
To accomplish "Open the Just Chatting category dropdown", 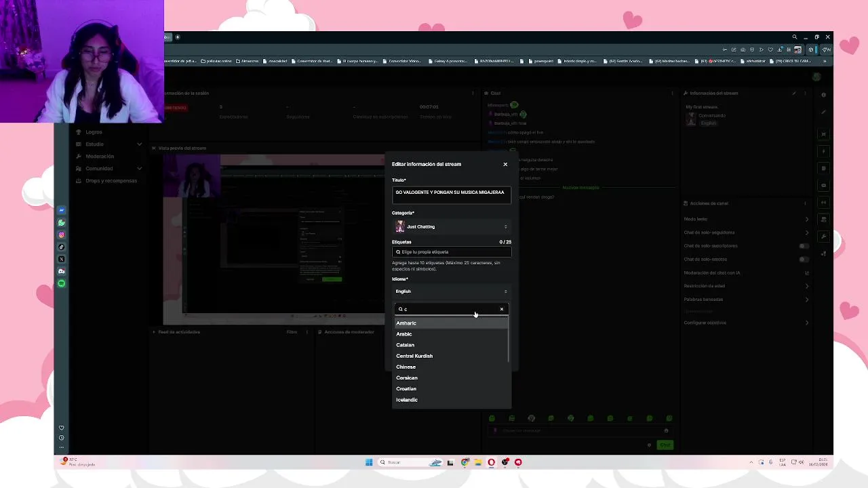I will [451, 226].
